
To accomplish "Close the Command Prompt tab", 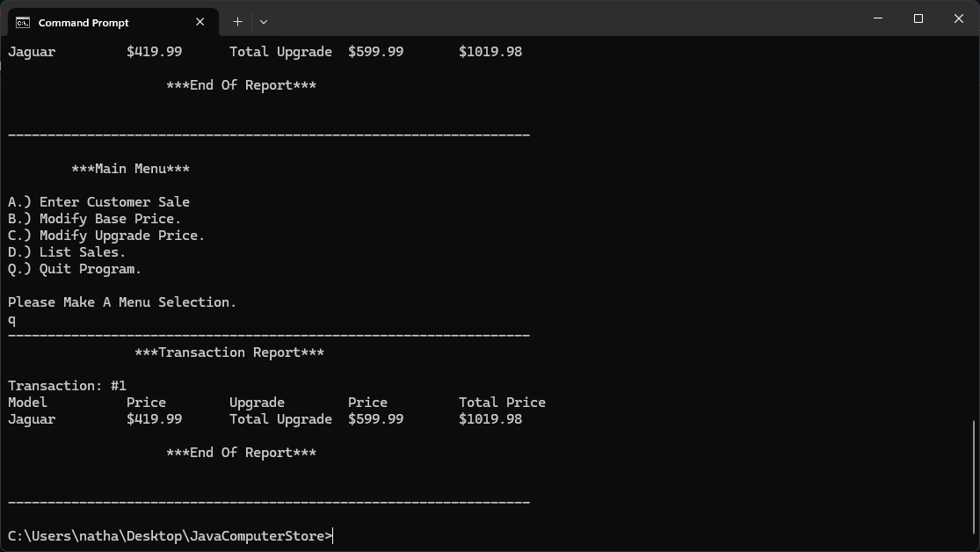I will pyautogui.click(x=200, y=22).
